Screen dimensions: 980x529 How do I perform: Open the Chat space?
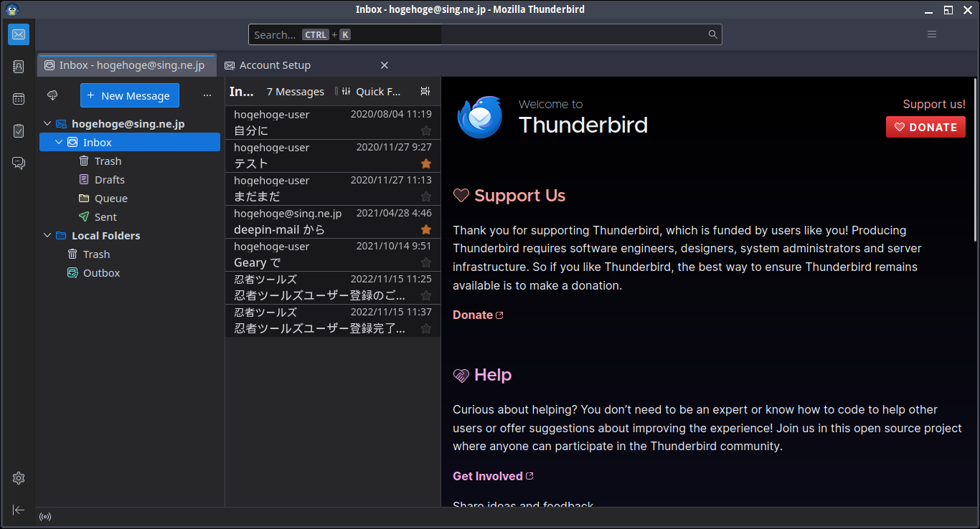19,163
